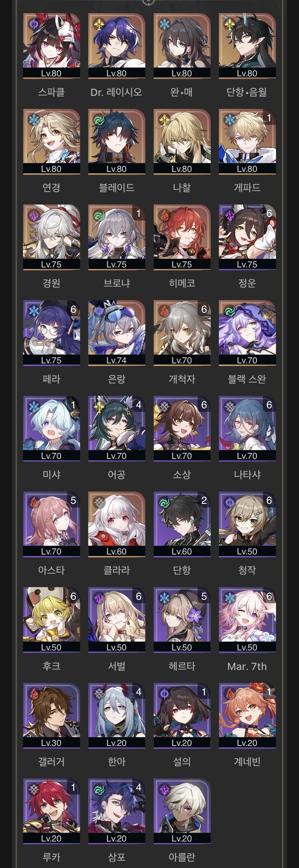
Task: Click the lightning element icon on 경원
Action: tap(34, 215)
